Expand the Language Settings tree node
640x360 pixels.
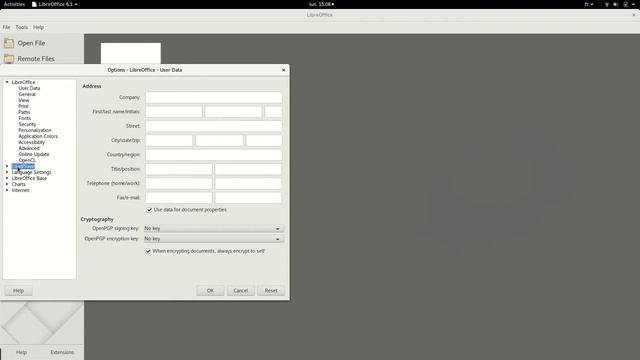pos(7,172)
